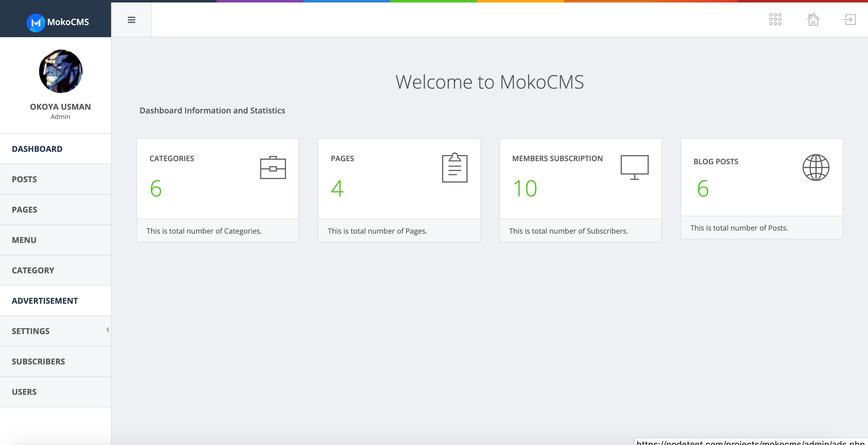Go to the Users management section
Image resolution: width=868 pixels, height=445 pixels.
tap(24, 391)
